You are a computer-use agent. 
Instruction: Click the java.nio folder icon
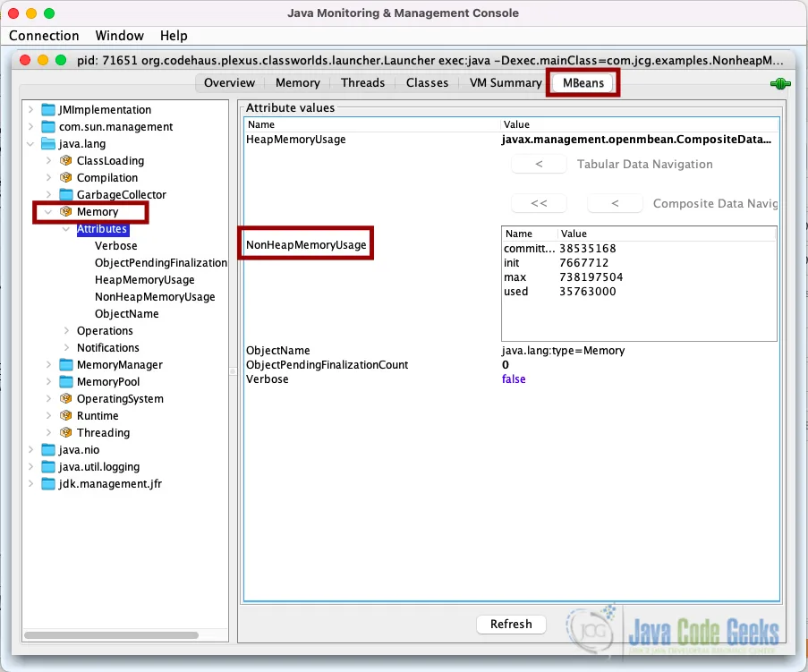point(48,450)
